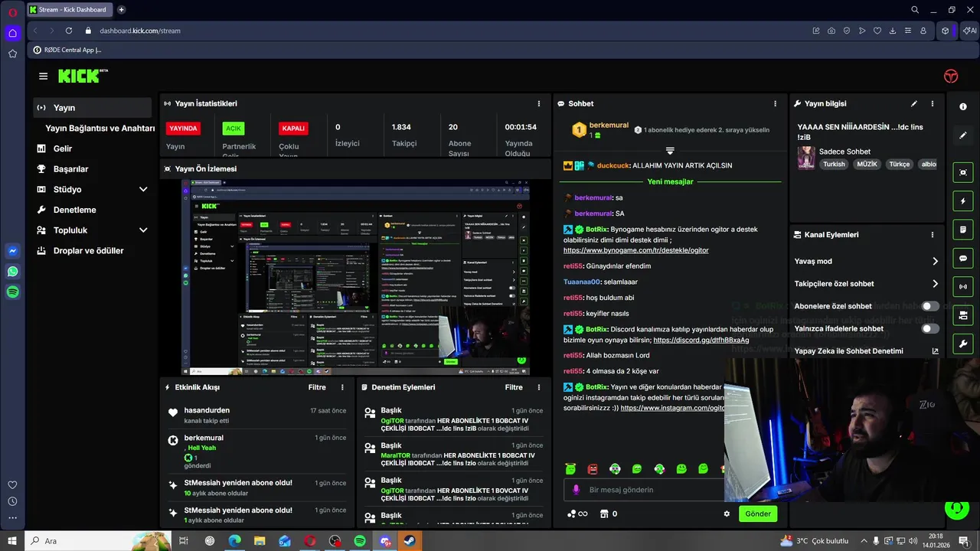Open Yapay Zeka ile Sohbet Denetimi link
Image resolution: width=980 pixels, height=551 pixels.
coord(867,350)
